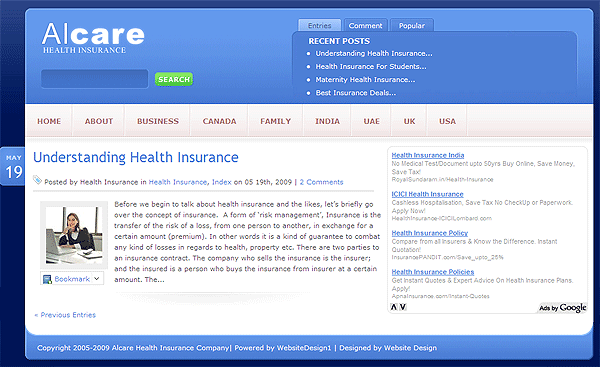
Task: Click the RECENT POSTS heading
Action: click(x=339, y=41)
